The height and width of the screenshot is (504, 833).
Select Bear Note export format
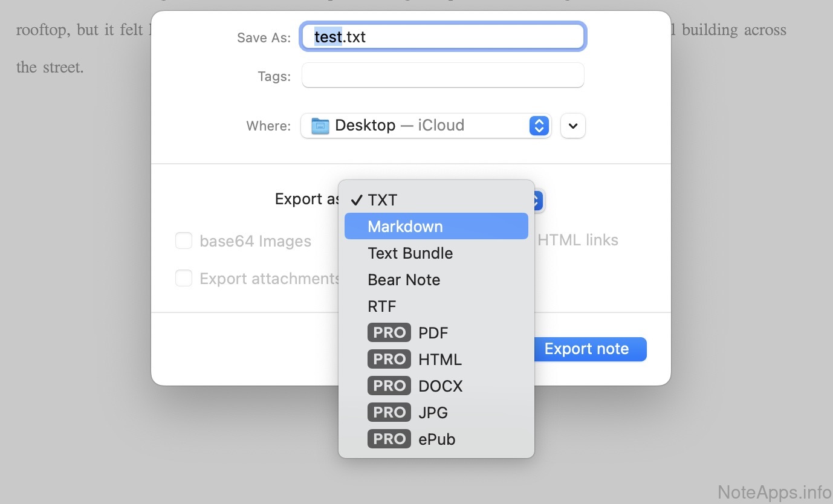pos(404,280)
